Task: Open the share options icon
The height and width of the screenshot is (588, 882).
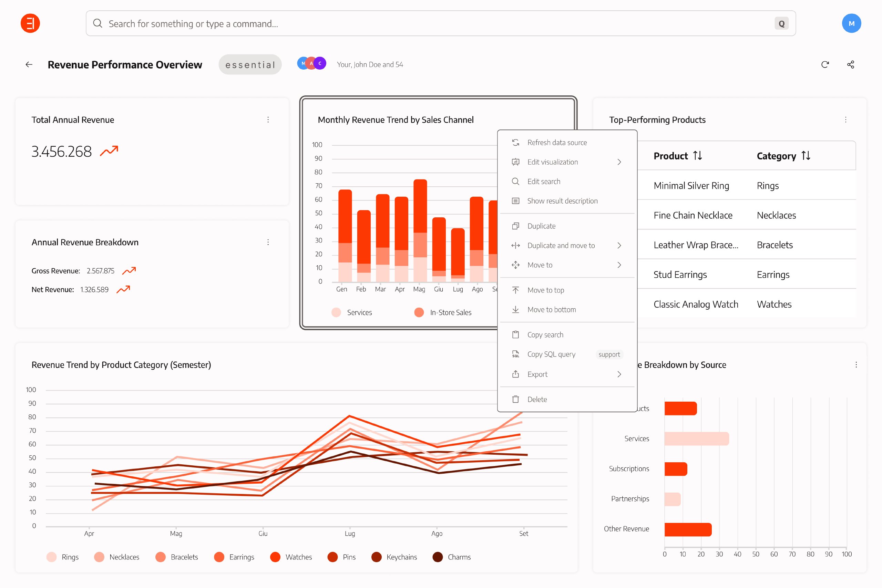Action: (851, 64)
